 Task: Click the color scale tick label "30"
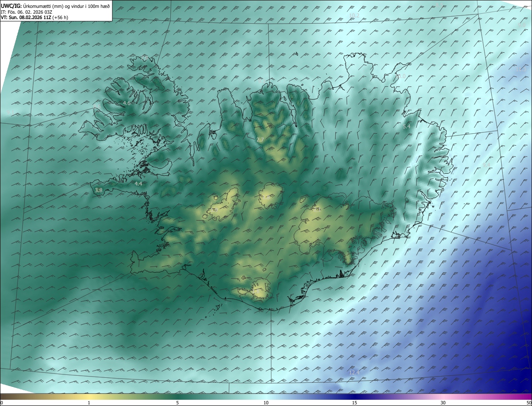click(443, 403)
